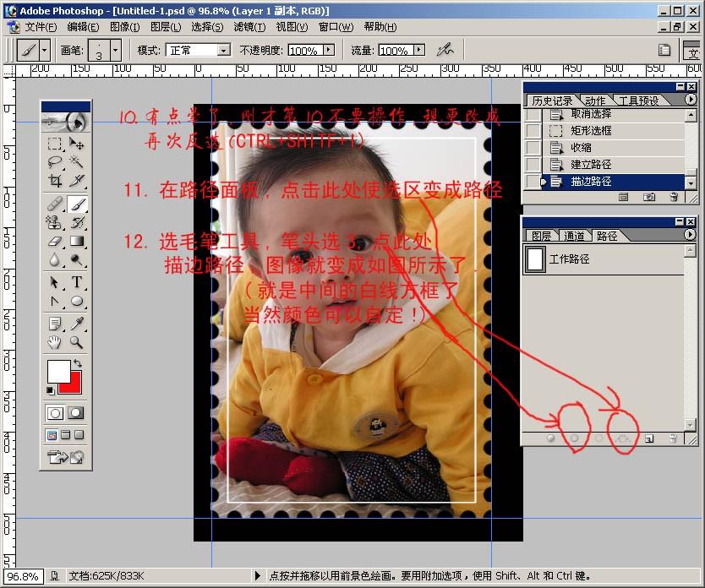Select the Gradient tool

pos(76,242)
